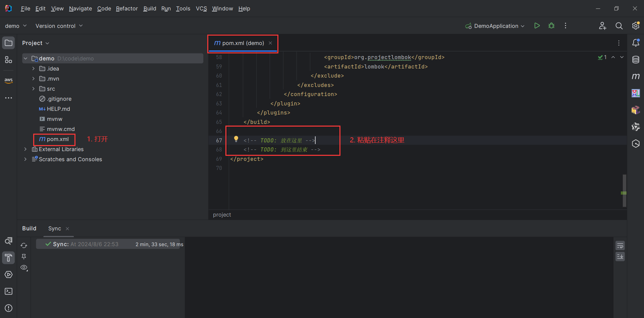Click line number 65 in gutter

(219, 122)
